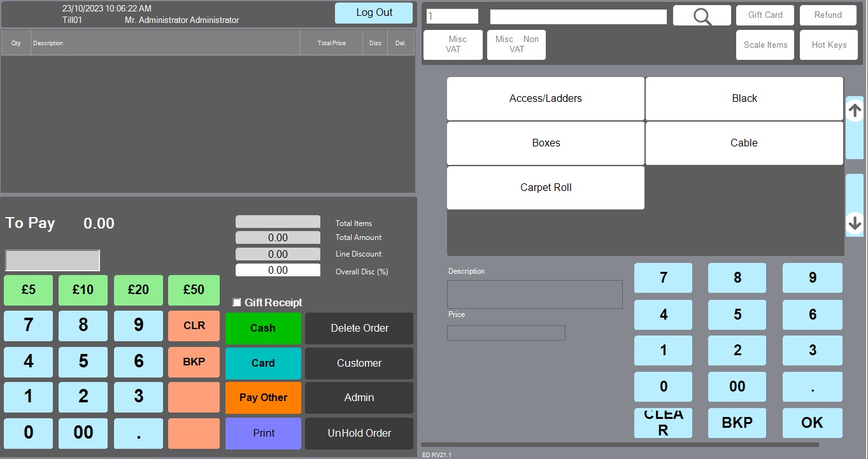
Task: Tick the Gift Receipt checkbox
Action: [237, 302]
